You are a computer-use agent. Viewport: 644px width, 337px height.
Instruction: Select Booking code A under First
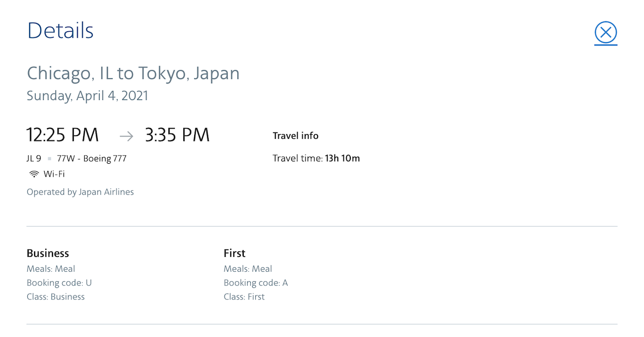pyautogui.click(x=256, y=283)
